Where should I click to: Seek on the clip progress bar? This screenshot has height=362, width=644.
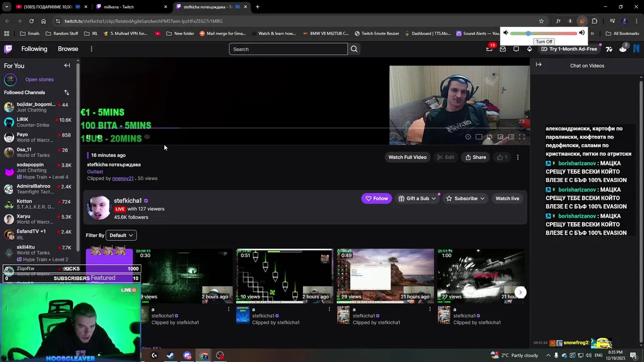(x=304, y=128)
